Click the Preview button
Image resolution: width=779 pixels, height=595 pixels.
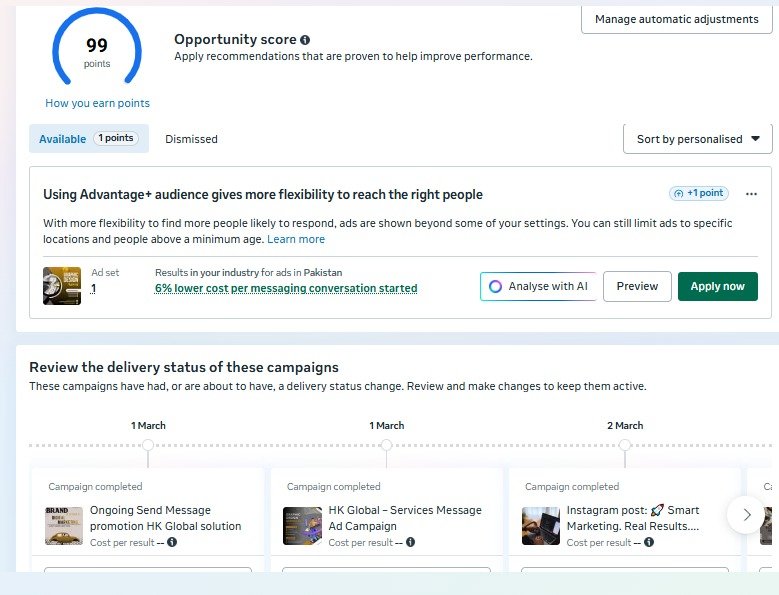(x=637, y=286)
